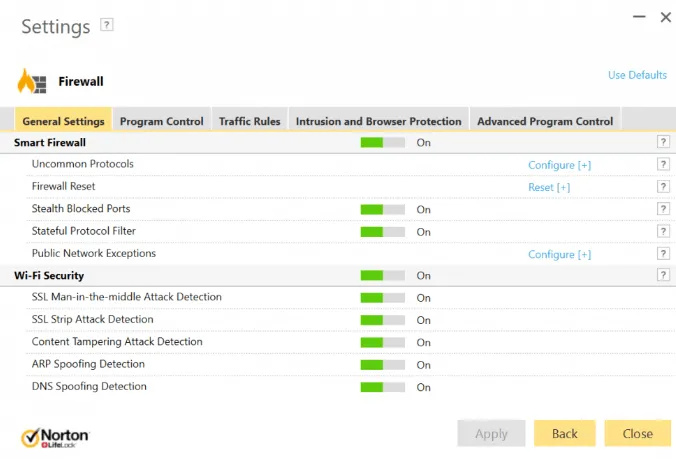Toggle the Smart Firewall switch off
The width and height of the screenshot is (676, 459).
pos(382,143)
